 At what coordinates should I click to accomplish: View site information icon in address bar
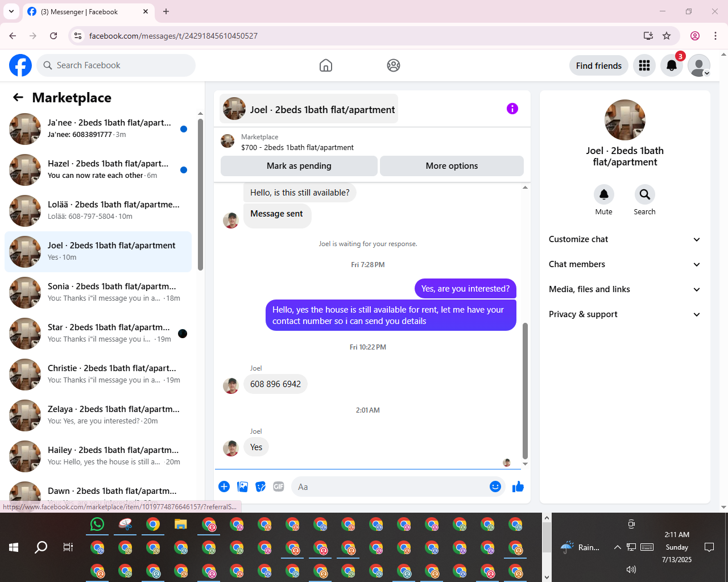(78, 36)
